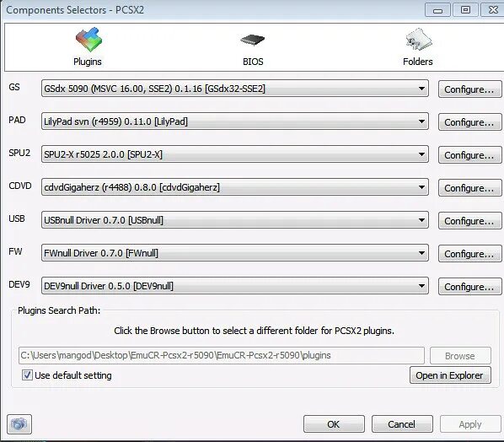504x442 pixels.
Task: Click the 'SPU2' row label
Action: point(19,153)
